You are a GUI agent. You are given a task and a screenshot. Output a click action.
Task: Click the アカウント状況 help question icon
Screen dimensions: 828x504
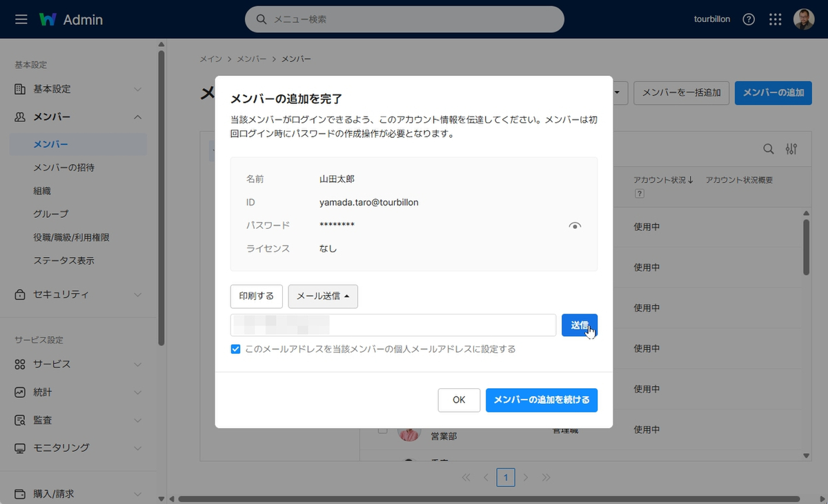click(x=639, y=194)
